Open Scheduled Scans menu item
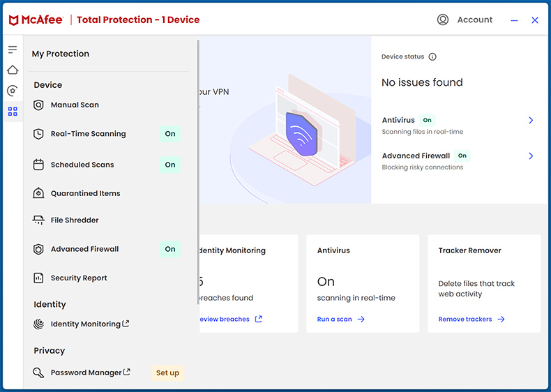 (x=106, y=165)
